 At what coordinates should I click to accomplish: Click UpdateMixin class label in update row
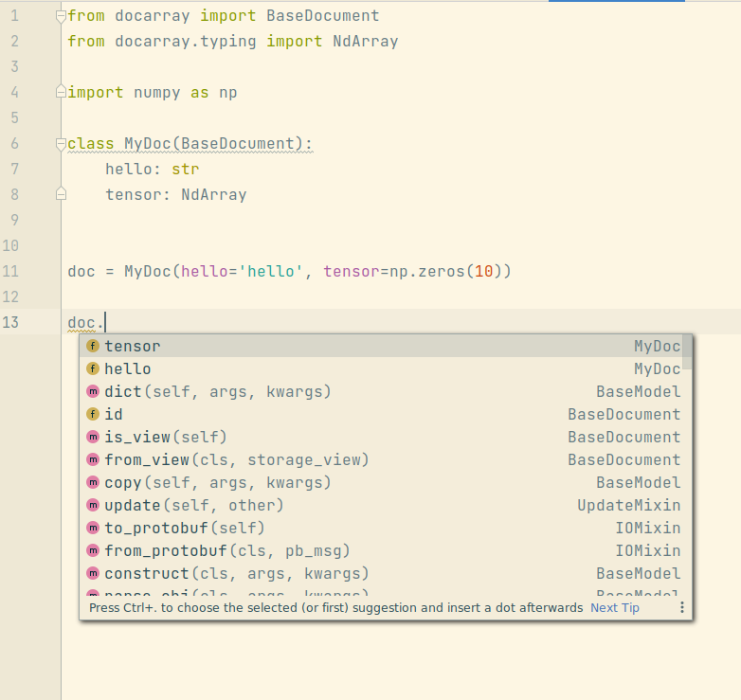629,505
